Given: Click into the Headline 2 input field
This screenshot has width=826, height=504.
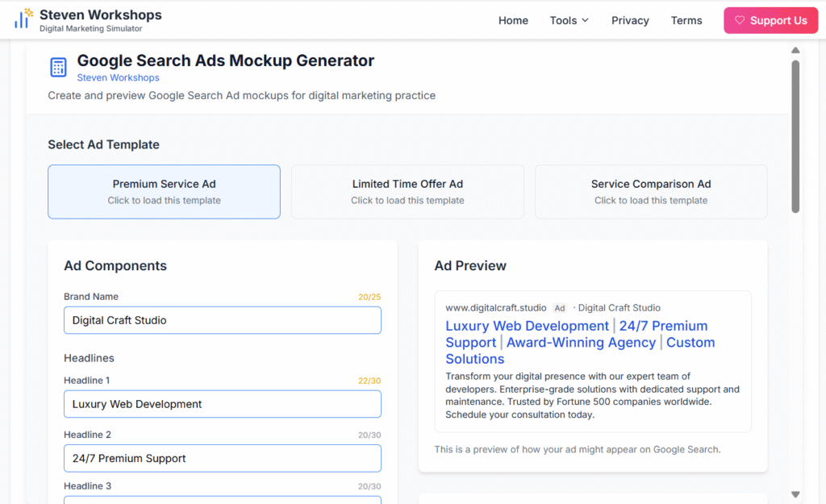Looking at the screenshot, I should coord(223,458).
